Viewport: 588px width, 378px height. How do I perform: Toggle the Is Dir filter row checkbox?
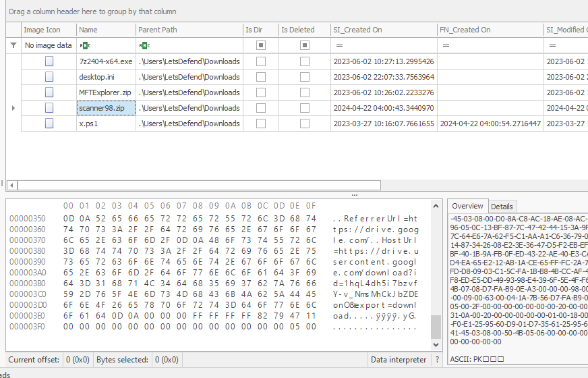click(261, 45)
